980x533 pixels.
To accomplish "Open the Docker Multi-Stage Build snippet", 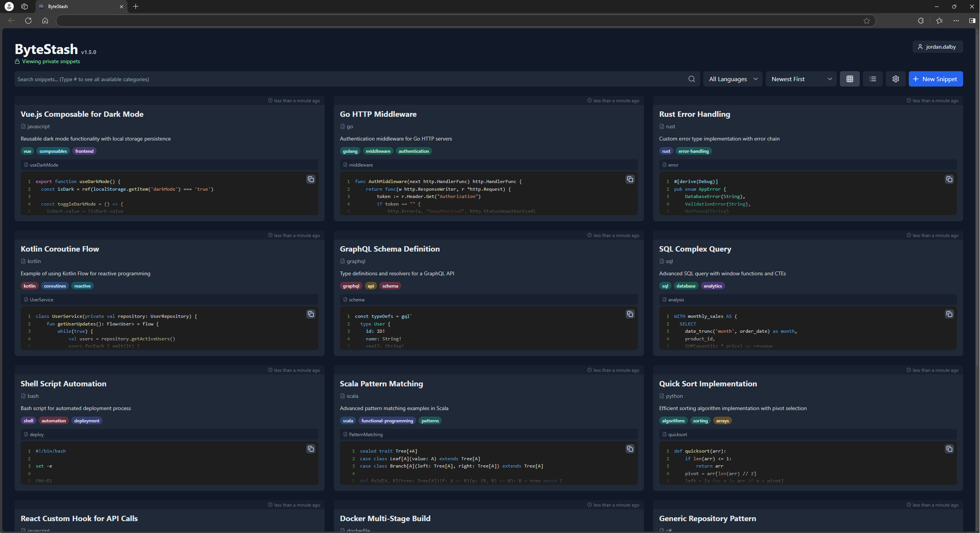I will pos(385,518).
